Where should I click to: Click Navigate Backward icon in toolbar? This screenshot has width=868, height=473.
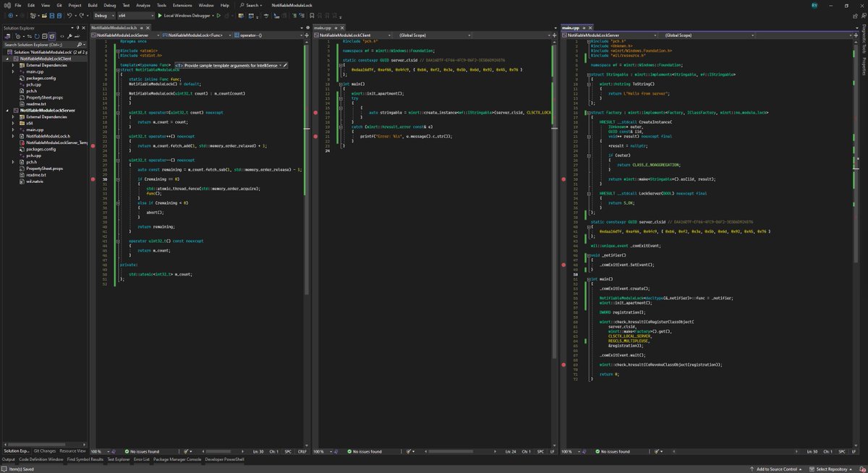click(x=10, y=15)
